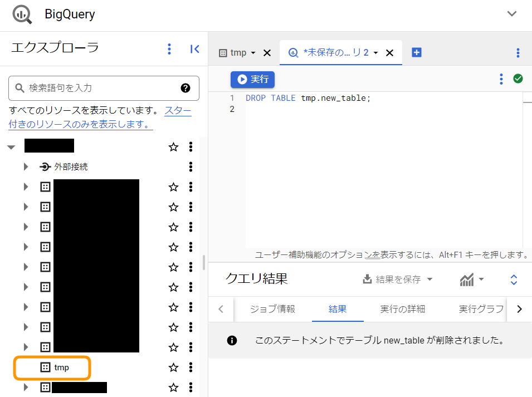The width and height of the screenshot is (532, 397).
Task: Switch to the tmp tab
Action: [233, 53]
